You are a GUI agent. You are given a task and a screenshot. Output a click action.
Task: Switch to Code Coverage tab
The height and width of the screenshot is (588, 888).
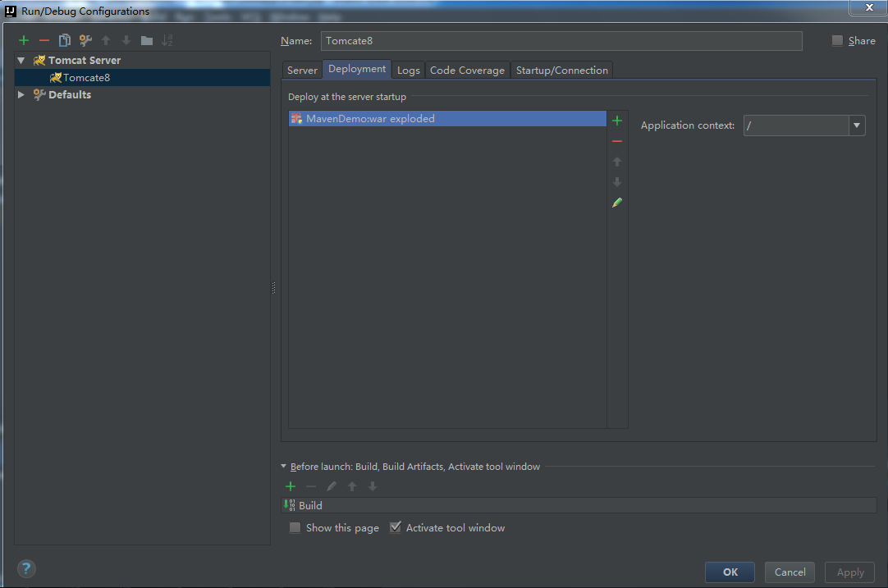pos(467,71)
